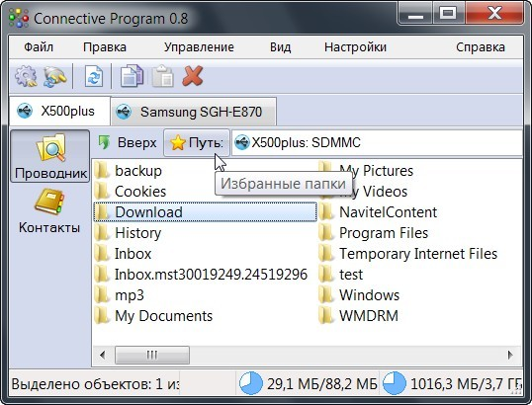The height and width of the screenshot is (405, 532).
Task: Click the green Вверх up arrow icon
Action: [104, 142]
